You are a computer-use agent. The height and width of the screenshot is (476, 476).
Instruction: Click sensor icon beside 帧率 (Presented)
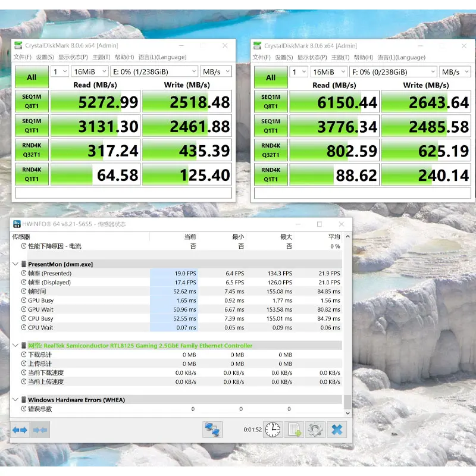(24, 273)
